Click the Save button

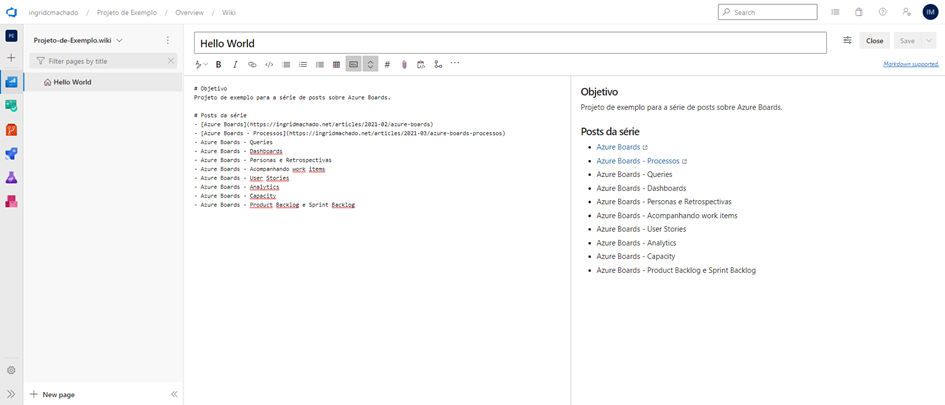[907, 40]
